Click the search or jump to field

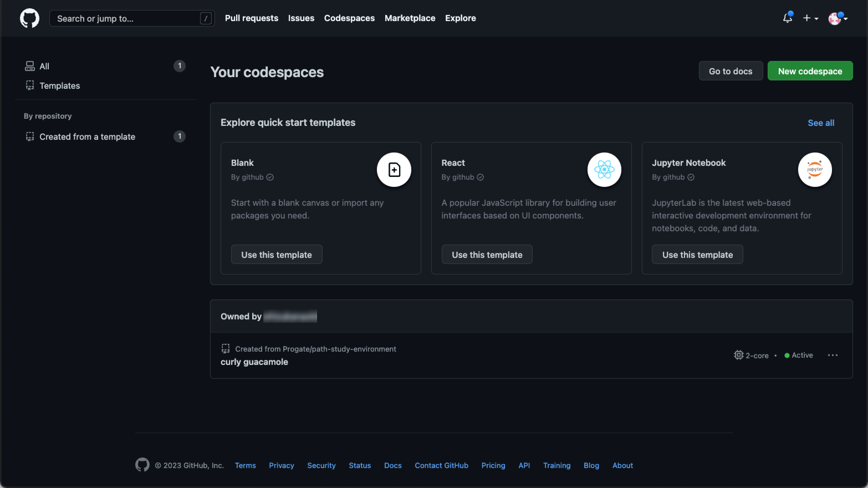point(128,18)
